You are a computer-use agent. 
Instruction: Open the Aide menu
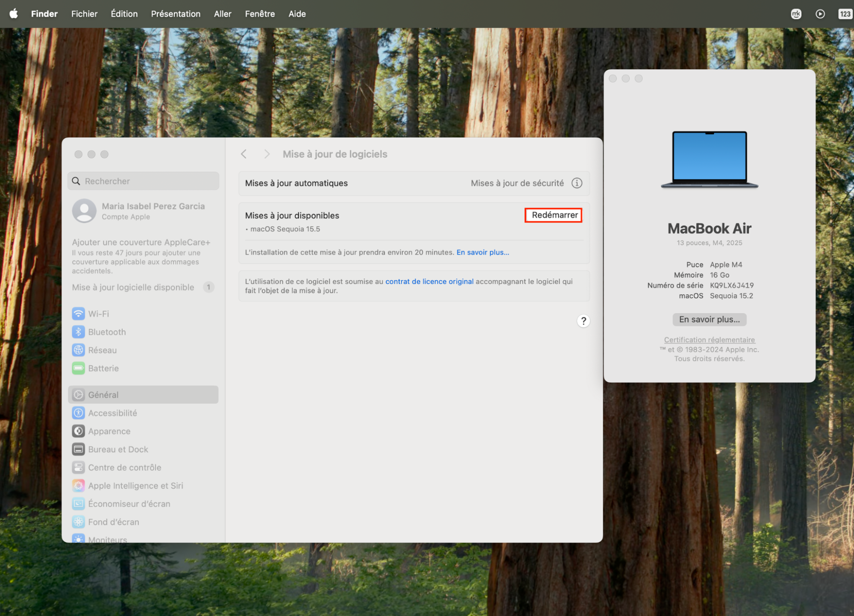pos(296,14)
